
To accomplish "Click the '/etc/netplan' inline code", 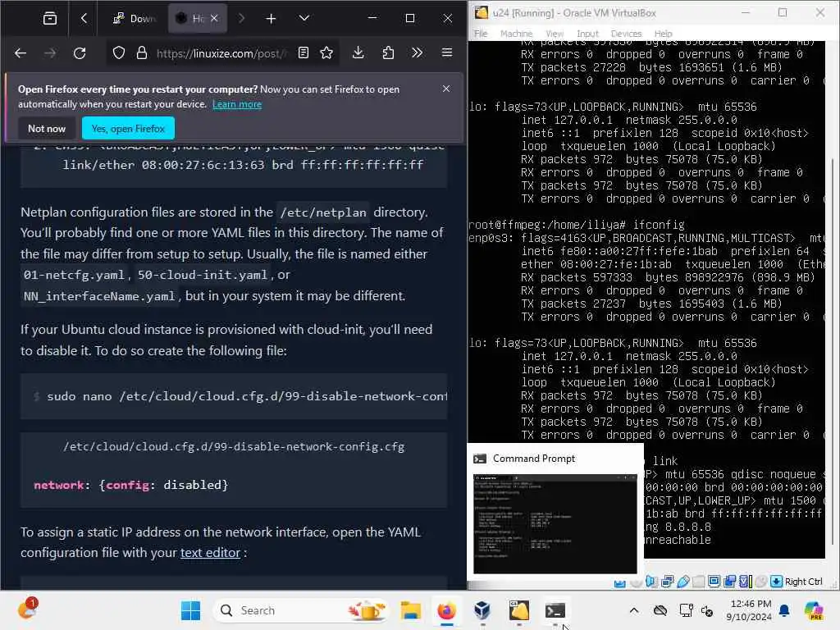I will [x=323, y=212].
